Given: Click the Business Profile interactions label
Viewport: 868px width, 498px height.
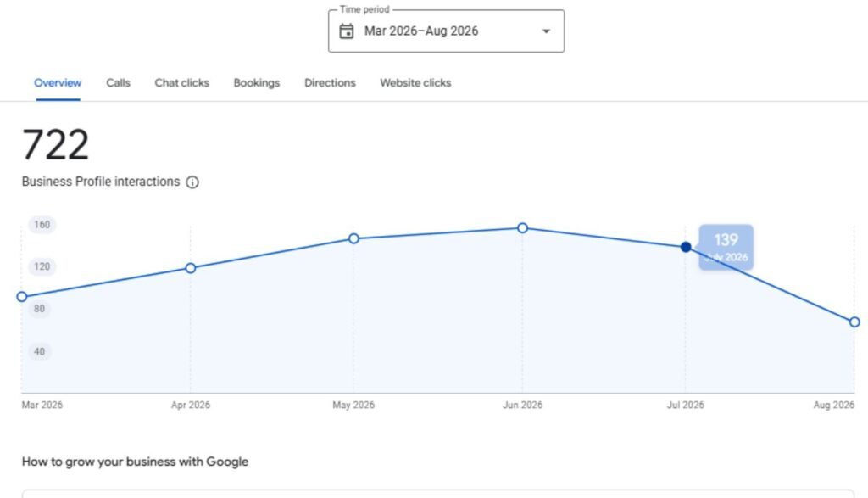Looking at the screenshot, I should click(101, 182).
